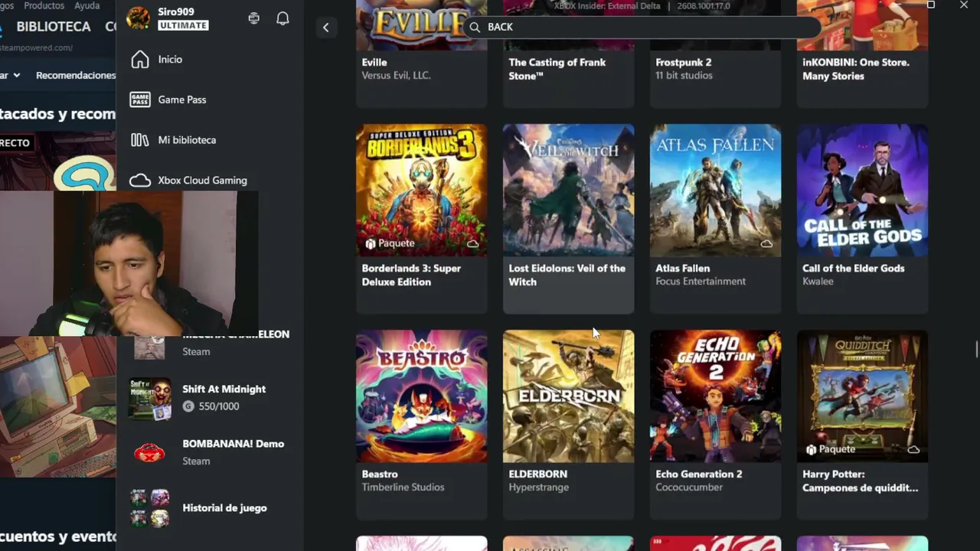
Task: Open the Beastro cover art
Action: pyautogui.click(x=421, y=396)
